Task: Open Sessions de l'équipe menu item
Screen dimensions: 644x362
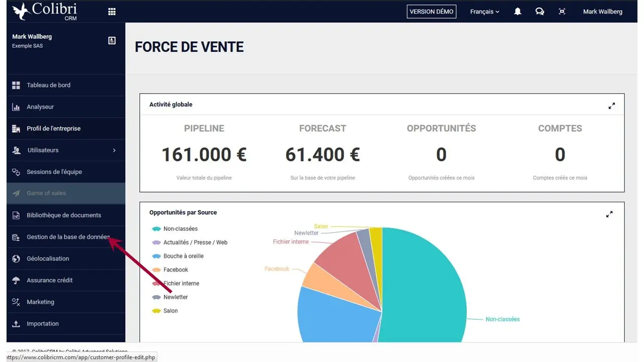Action: 66,172
